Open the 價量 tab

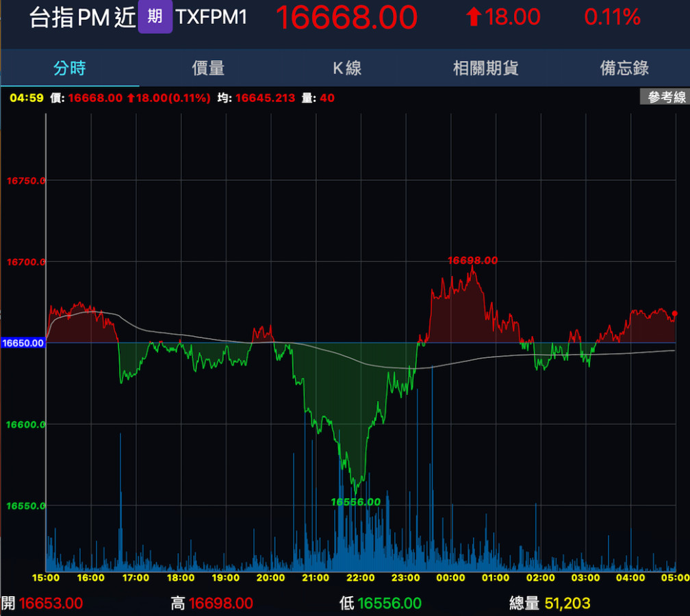coord(208,68)
